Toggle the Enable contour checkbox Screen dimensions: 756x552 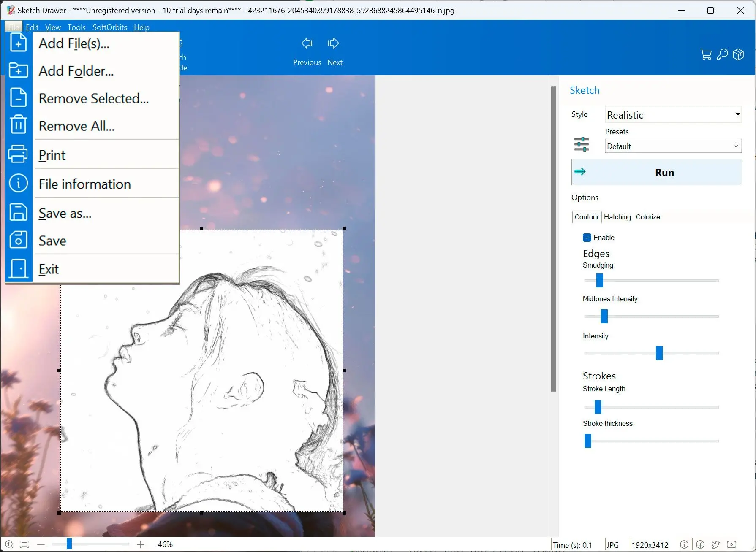(587, 238)
